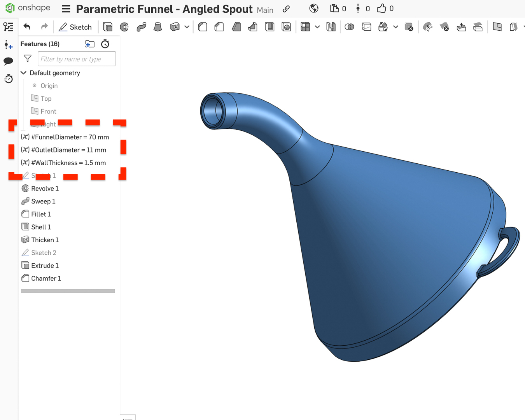Click the Features panel horizontal scrollbar
The image size is (525, 420).
(68, 290)
